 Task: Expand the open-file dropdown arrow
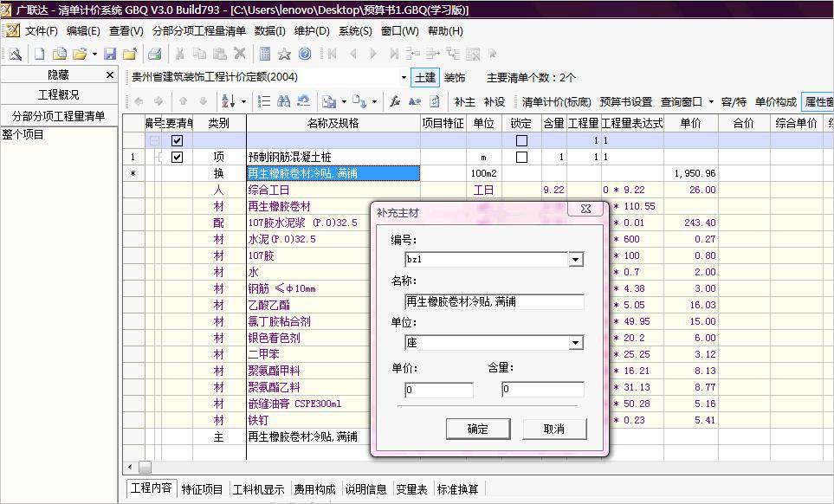tap(94, 54)
